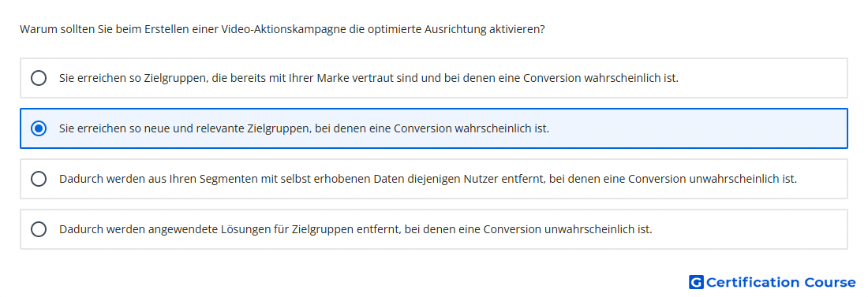Click the blue G logo icon
Viewport: 868px width, 297px height.
(x=696, y=282)
